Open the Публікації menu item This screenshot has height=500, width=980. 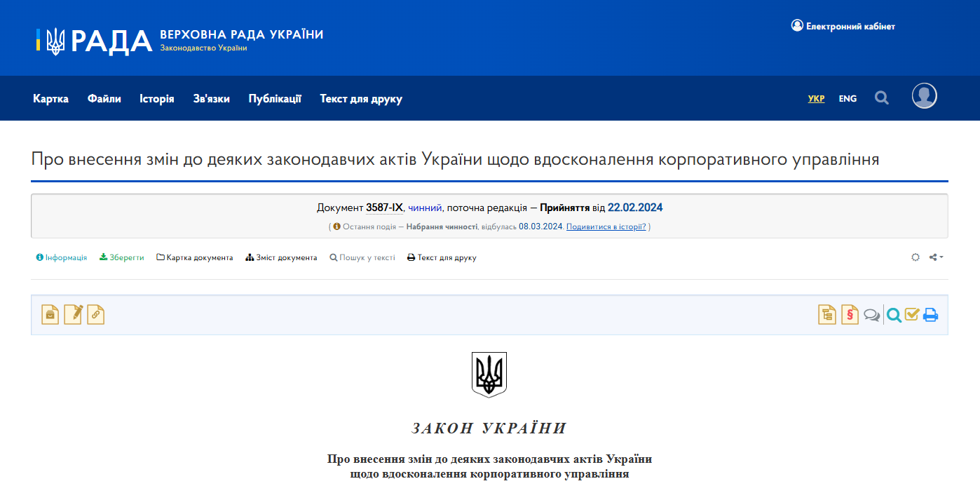pyautogui.click(x=274, y=99)
